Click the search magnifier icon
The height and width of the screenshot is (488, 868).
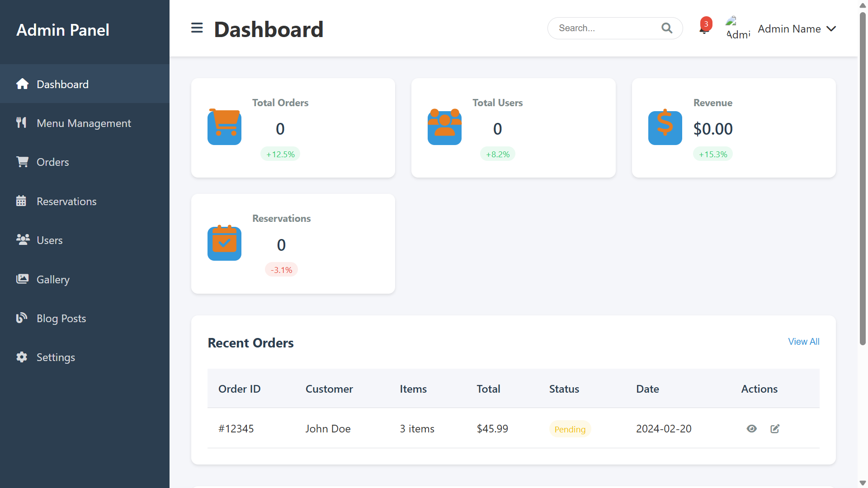click(667, 28)
